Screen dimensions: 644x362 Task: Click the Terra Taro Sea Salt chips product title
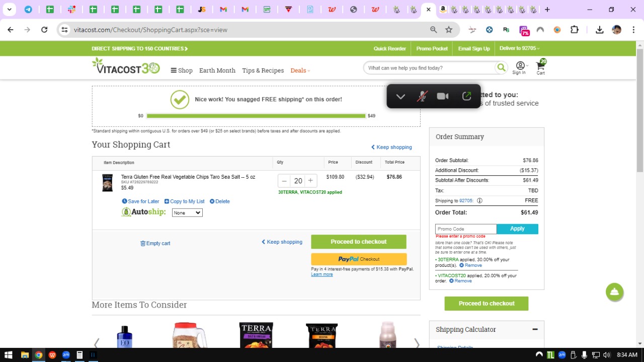tap(188, 177)
